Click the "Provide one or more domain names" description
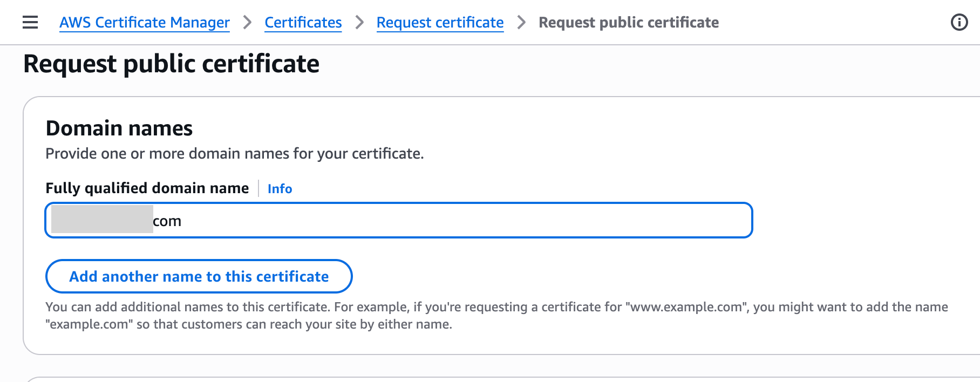This screenshot has width=980, height=382. pos(234,154)
